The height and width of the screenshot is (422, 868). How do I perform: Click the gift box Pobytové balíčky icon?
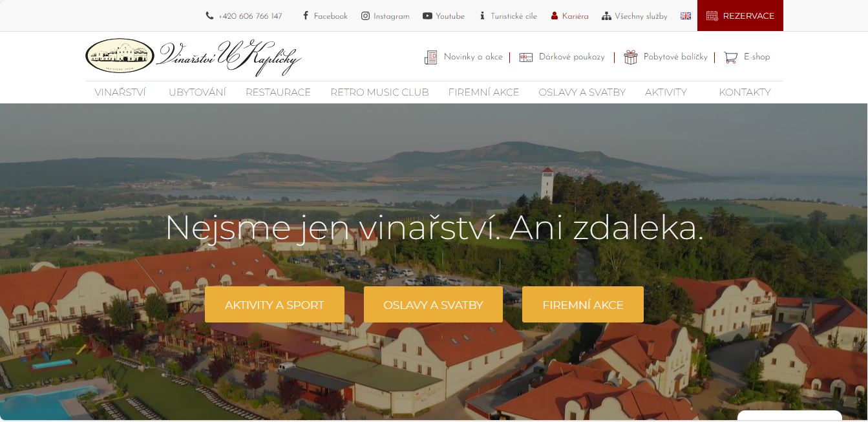tap(631, 58)
